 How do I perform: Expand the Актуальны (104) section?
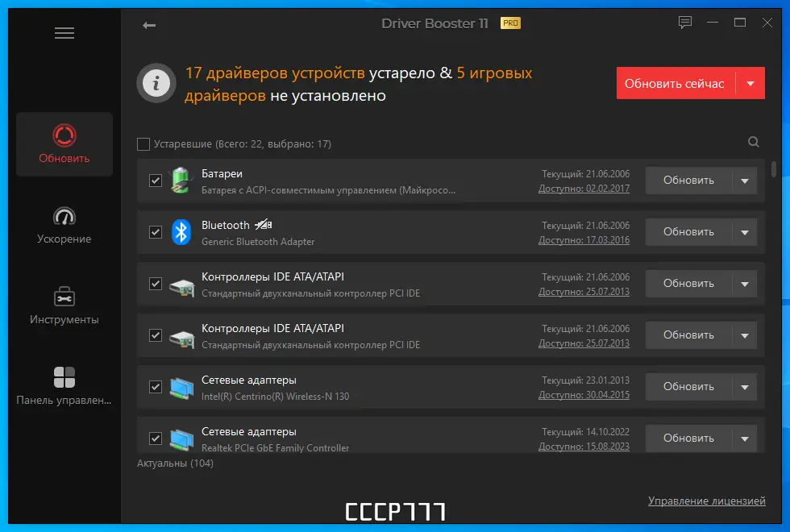(176, 463)
